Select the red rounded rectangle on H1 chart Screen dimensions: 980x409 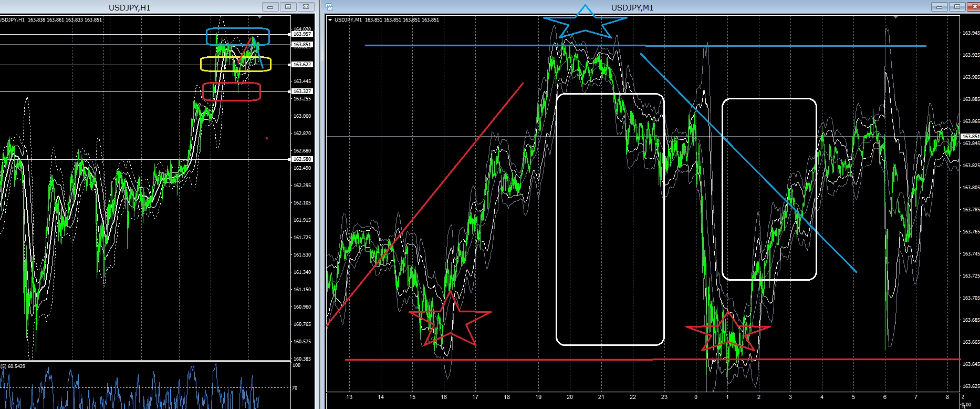click(232, 91)
